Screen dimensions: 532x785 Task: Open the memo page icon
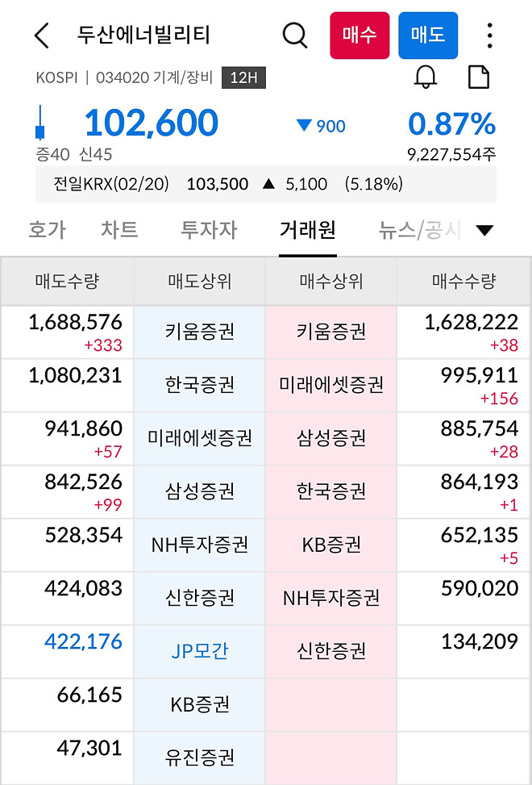(479, 77)
